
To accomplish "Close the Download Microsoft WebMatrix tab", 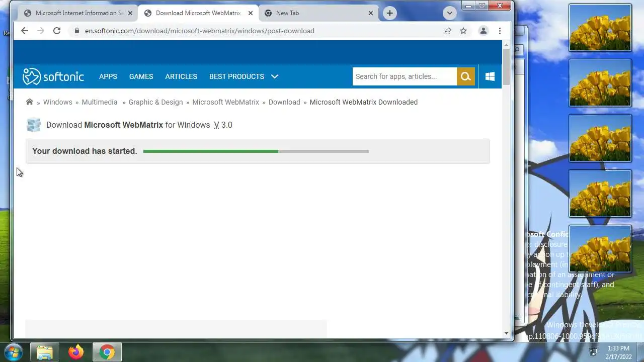I will click(251, 13).
